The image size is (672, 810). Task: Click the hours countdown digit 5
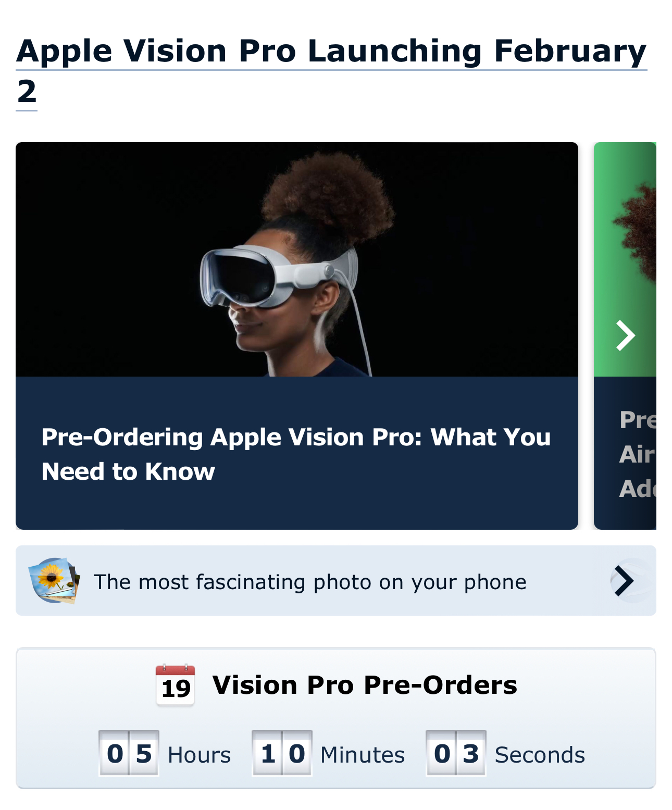point(144,753)
